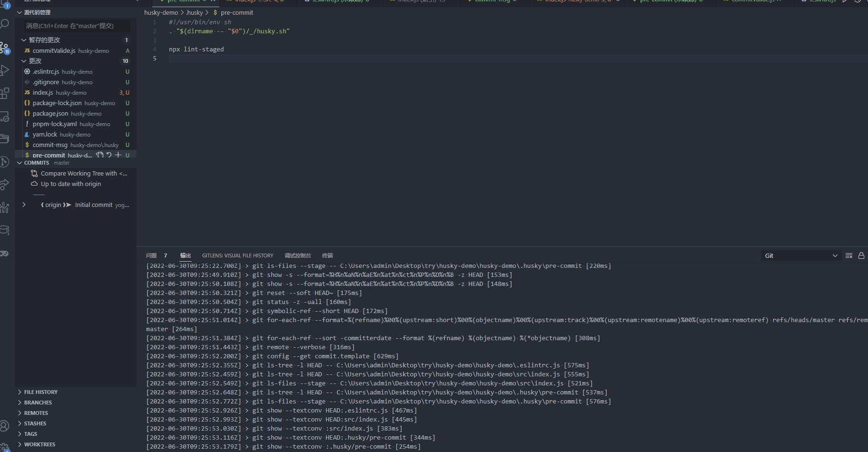The width and height of the screenshot is (868, 452).
Task: Click the JS icon of commitValide.js
Action: [x=27, y=51]
